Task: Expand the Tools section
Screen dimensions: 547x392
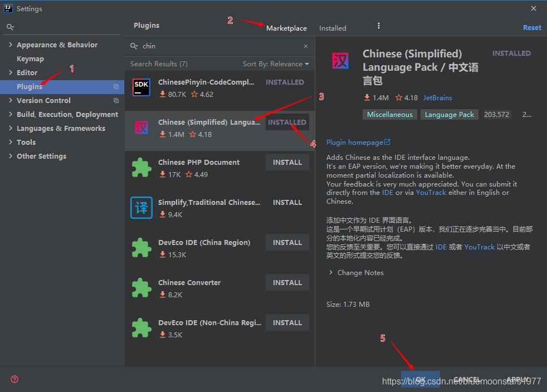Action: pos(11,143)
